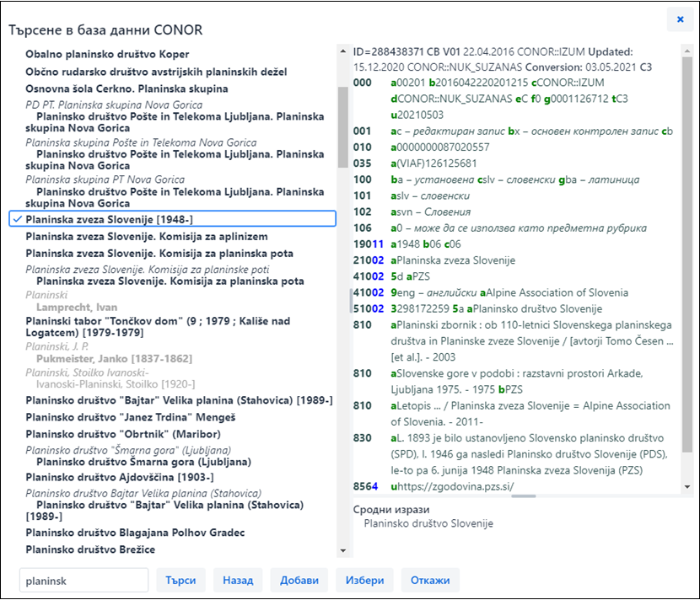Select Planinsko društvo Blagajana Polhov Gradec

[x=135, y=533]
